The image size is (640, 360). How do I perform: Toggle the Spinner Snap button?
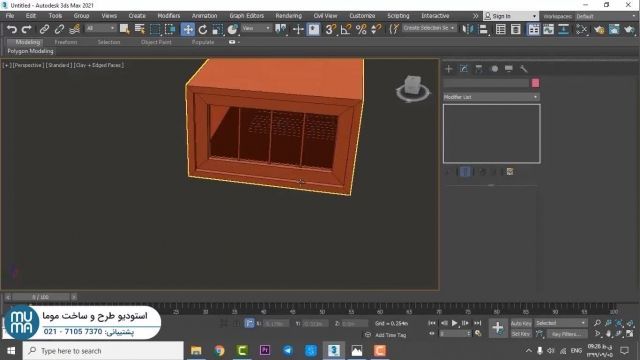click(376, 29)
